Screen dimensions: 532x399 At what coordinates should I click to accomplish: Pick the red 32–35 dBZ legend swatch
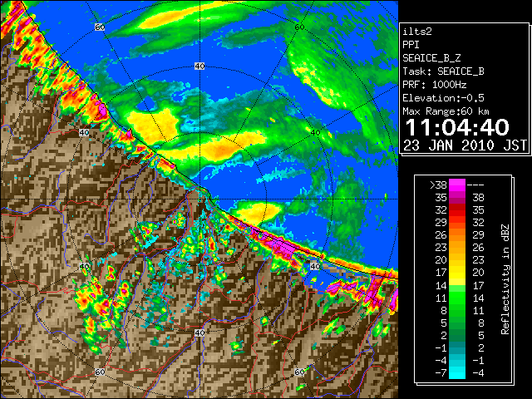[x=457, y=210]
